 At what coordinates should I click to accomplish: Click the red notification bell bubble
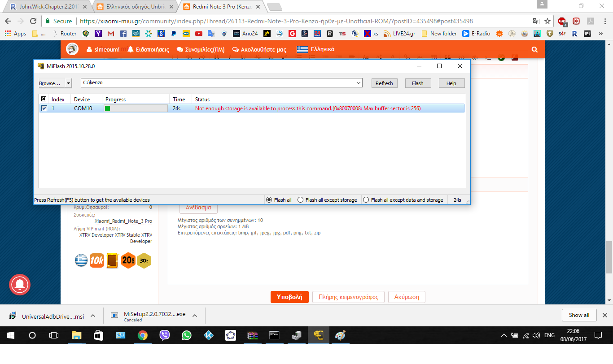tap(20, 284)
